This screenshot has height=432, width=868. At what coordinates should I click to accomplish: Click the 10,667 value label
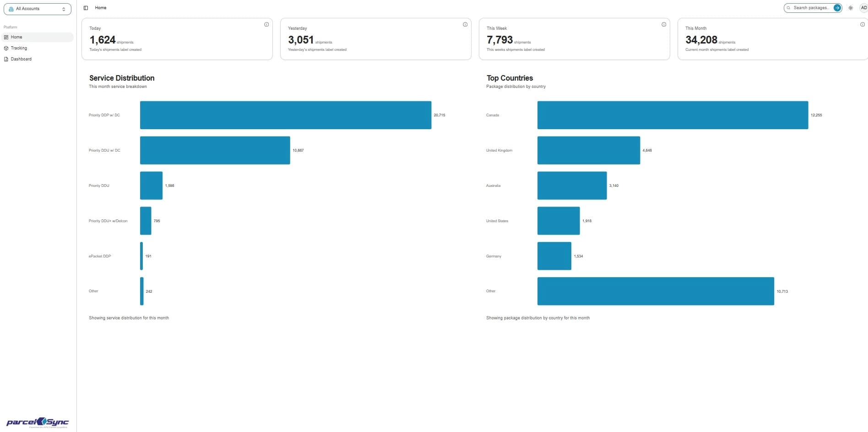coord(298,150)
